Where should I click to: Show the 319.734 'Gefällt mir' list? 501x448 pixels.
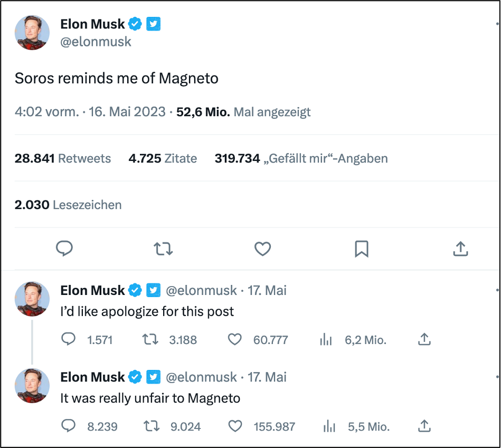301,158
